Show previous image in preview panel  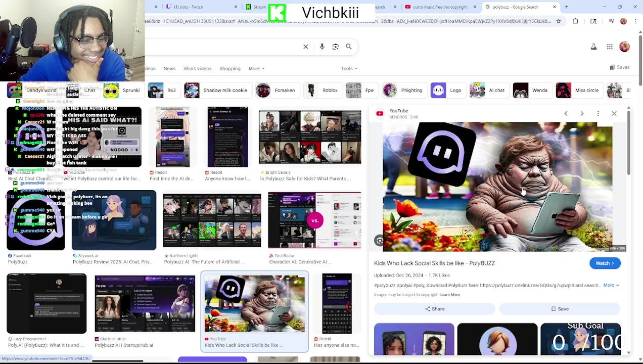[x=566, y=114]
